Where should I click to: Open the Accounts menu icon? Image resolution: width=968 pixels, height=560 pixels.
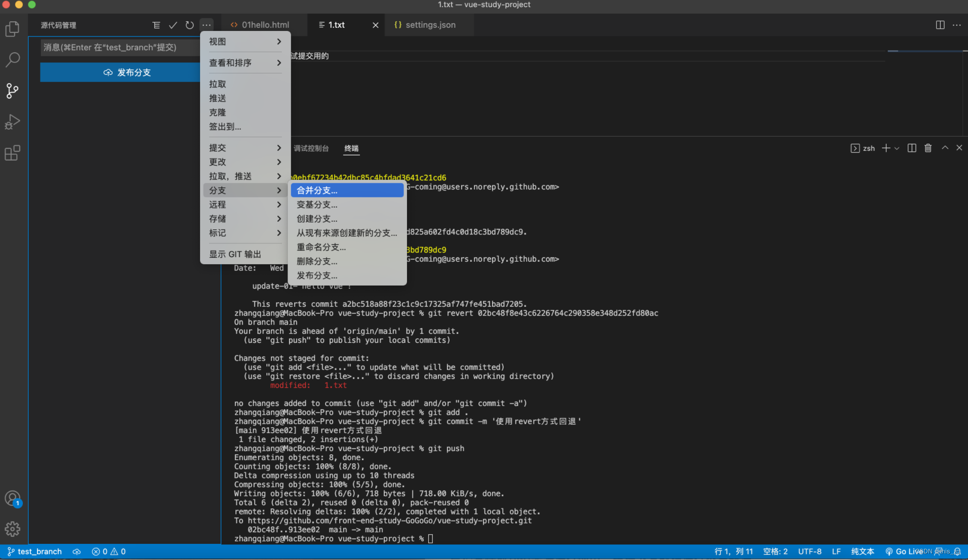13,499
